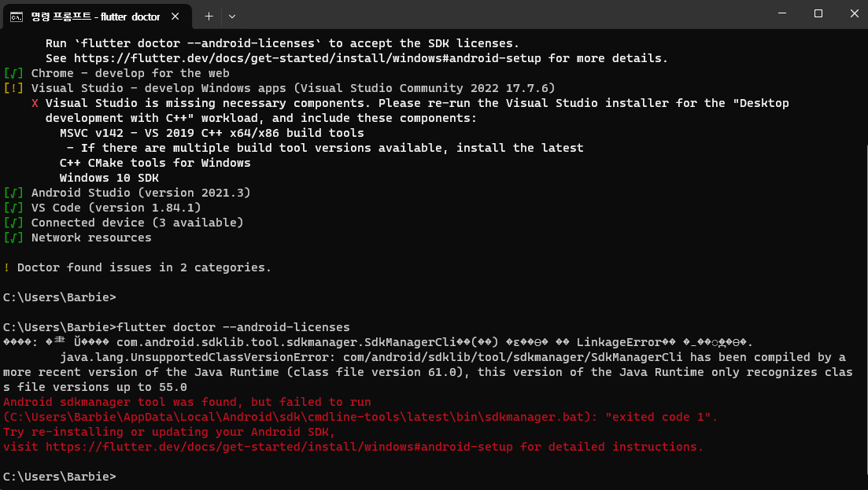Screen dimensions: 868x490
Task: Close the terminal window
Action: 854,13
